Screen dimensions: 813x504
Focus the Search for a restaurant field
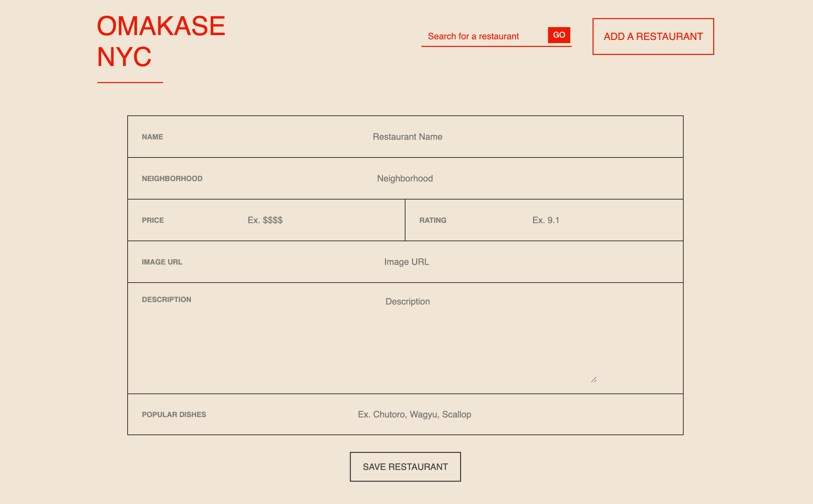(x=484, y=36)
